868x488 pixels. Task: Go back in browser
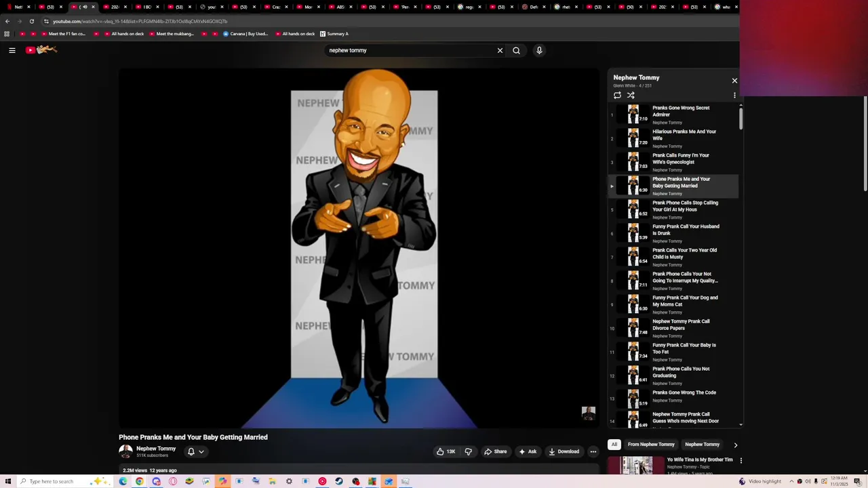[7, 21]
